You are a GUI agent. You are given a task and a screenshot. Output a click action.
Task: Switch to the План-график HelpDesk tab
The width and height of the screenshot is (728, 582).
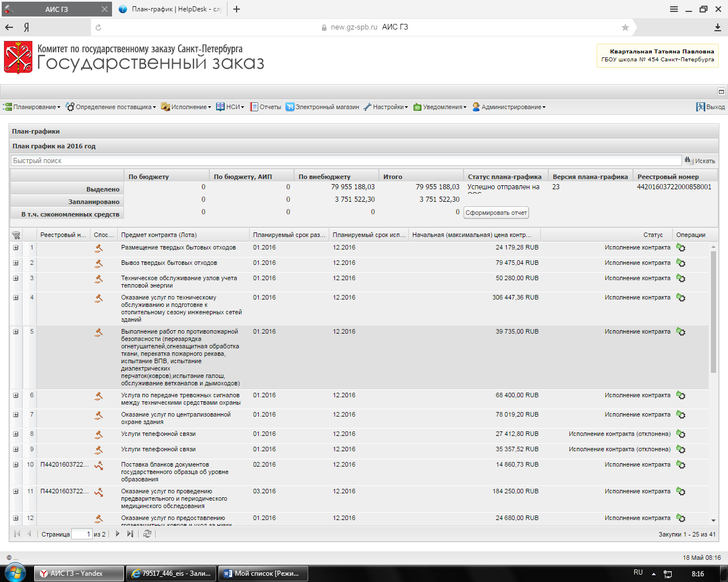click(170, 9)
